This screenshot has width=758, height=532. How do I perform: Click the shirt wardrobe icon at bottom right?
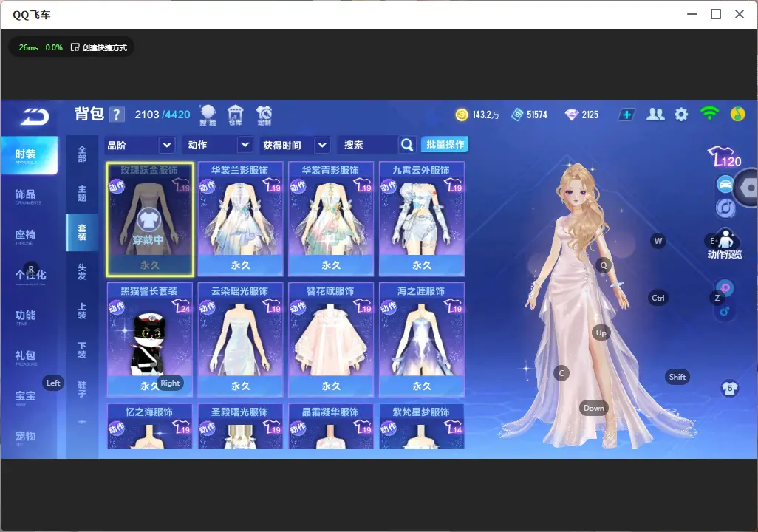(x=730, y=389)
